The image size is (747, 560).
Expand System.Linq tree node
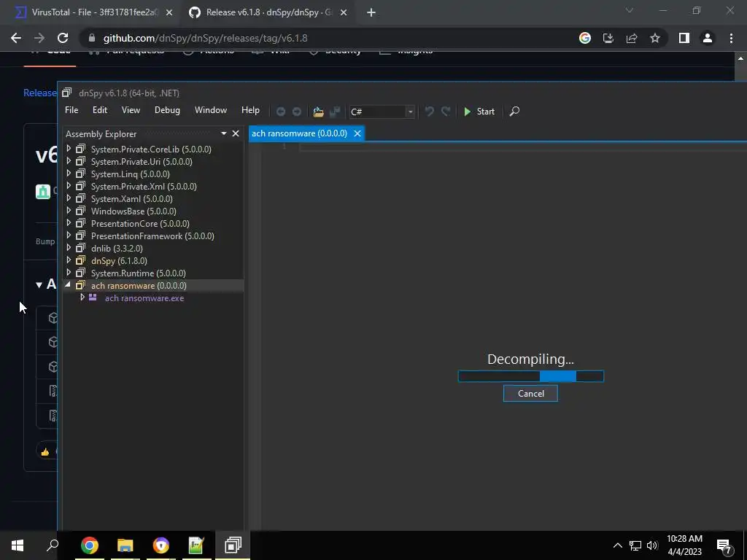[69, 174]
